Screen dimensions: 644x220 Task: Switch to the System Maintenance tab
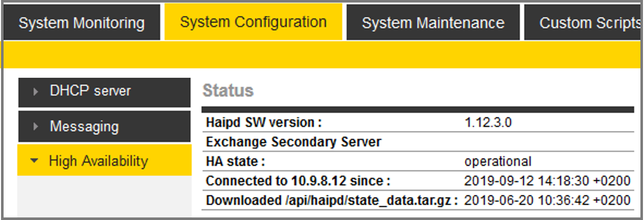(433, 23)
